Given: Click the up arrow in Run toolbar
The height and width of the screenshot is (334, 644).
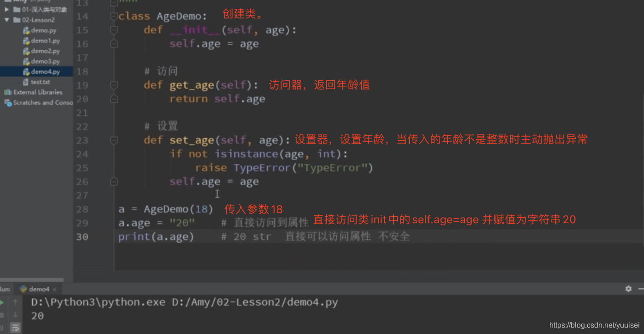Looking at the screenshot, I should pos(15,303).
